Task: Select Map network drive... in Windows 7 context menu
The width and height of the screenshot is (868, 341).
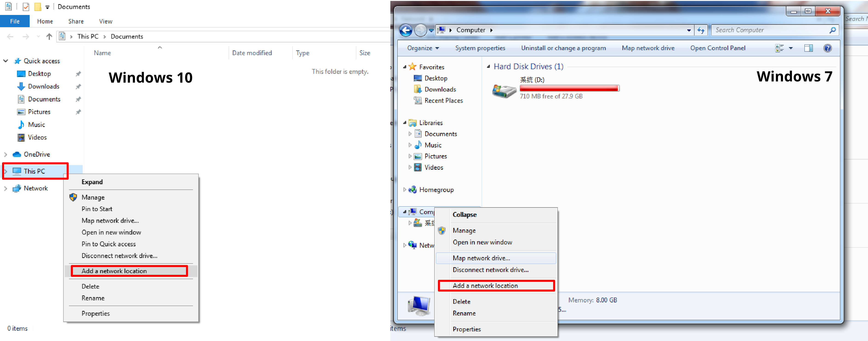Action: tap(481, 258)
